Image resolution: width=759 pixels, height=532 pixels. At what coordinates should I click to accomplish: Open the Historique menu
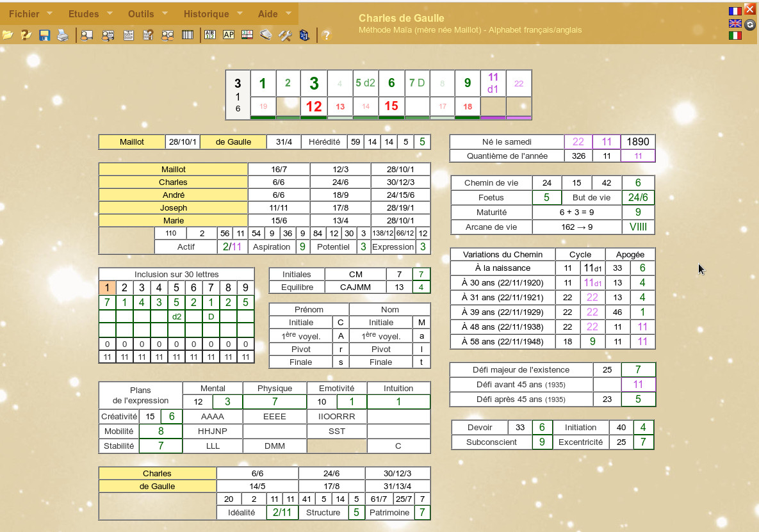[206, 13]
